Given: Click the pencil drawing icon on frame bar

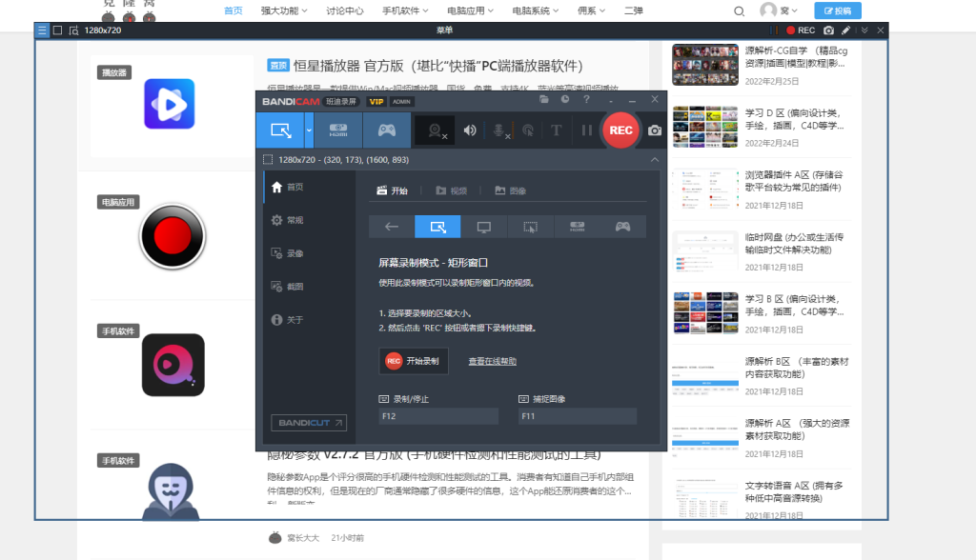Looking at the screenshot, I should (x=846, y=30).
